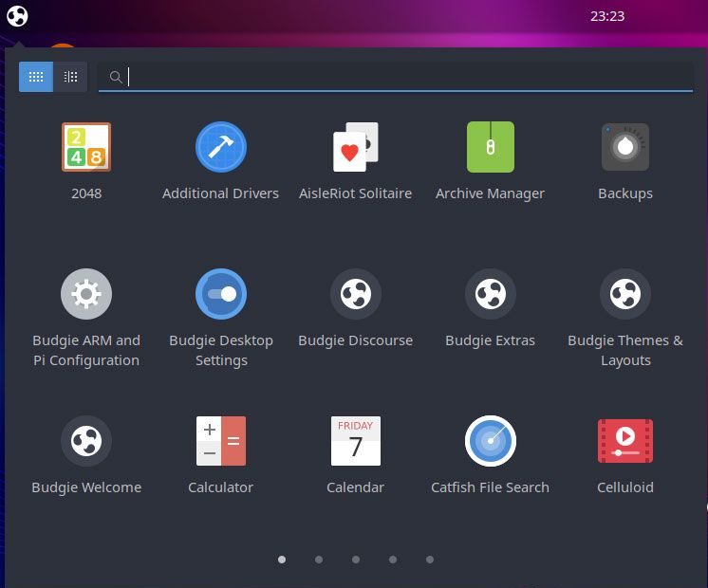Click the "Archive Manager" label

(x=491, y=193)
